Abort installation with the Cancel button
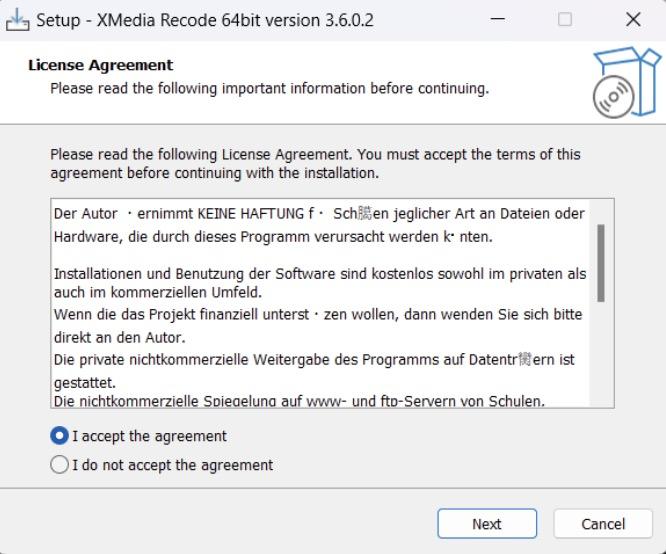 (603, 524)
